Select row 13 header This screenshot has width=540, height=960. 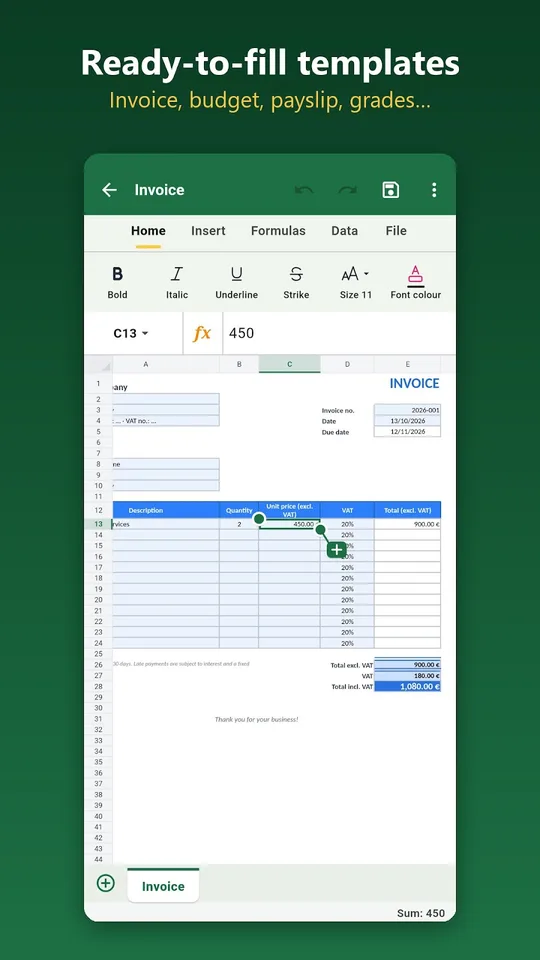pos(99,524)
